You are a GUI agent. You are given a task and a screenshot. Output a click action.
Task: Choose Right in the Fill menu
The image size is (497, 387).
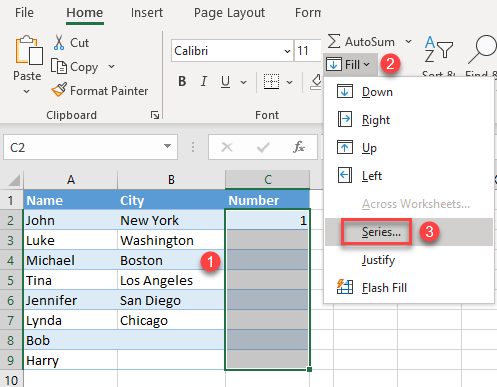click(409, 120)
